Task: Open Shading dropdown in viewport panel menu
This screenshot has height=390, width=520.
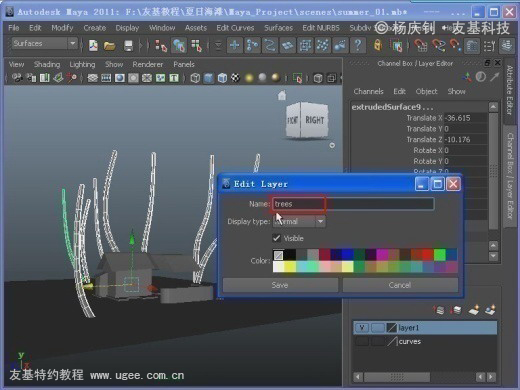Action: point(47,64)
